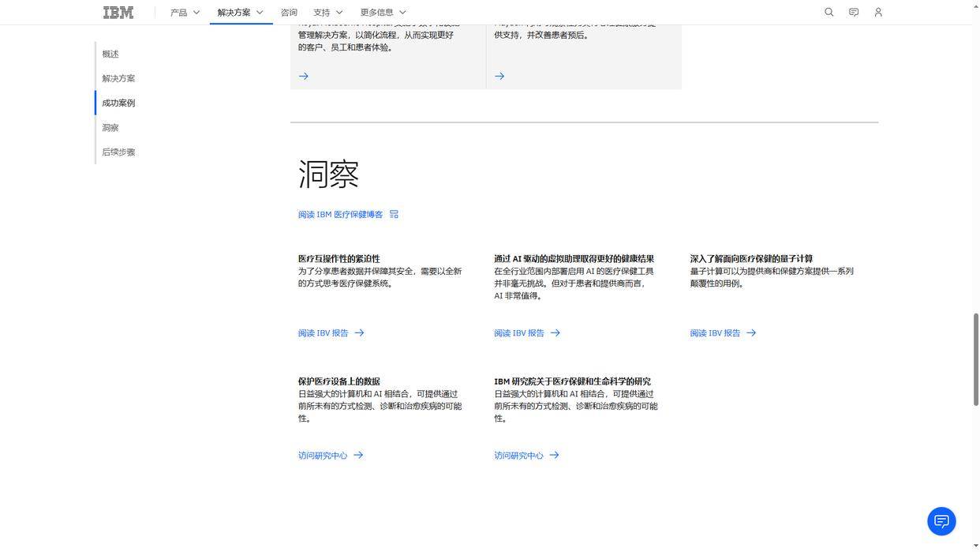Image resolution: width=980 pixels, height=552 pixels.
Task: Select 后续步骤 in the side navigation
Action: [x=118, y=151]
